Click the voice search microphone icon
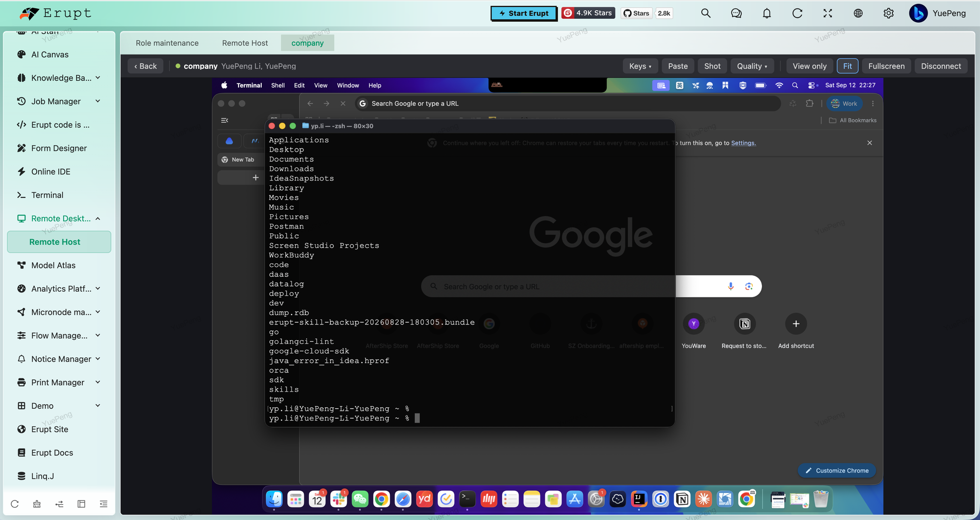The image size is (980, 520). [x=731, y=286]
